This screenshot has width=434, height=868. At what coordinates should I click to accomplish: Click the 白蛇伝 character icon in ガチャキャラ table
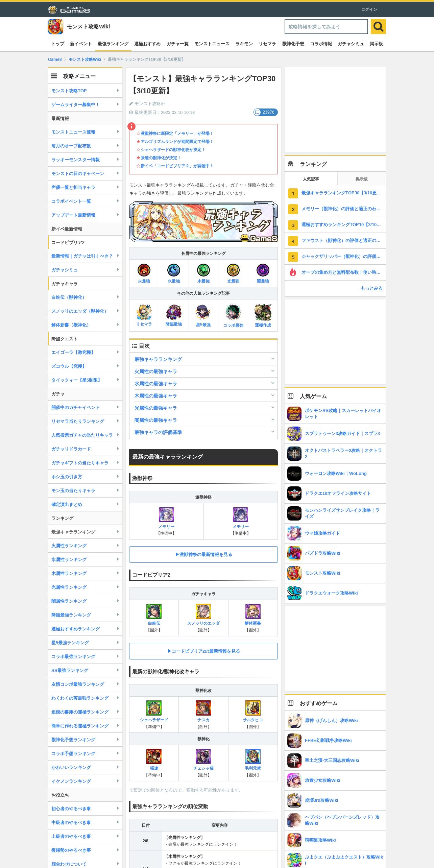pyautogui.click(x=154, y=611)
